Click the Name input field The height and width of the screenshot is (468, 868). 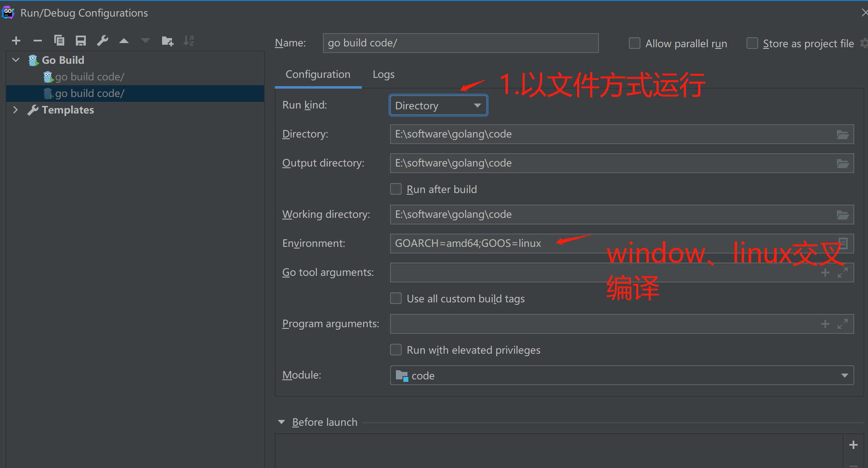460,43
